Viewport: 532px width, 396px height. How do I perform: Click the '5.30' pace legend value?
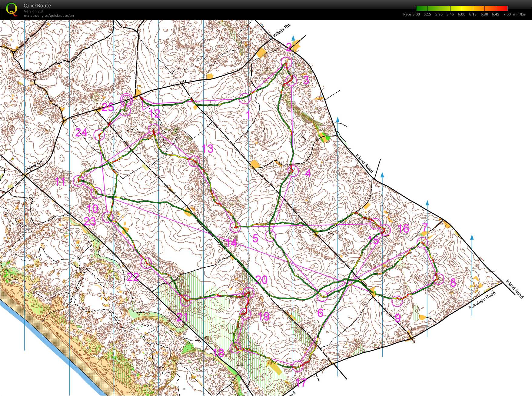[439, 14]
